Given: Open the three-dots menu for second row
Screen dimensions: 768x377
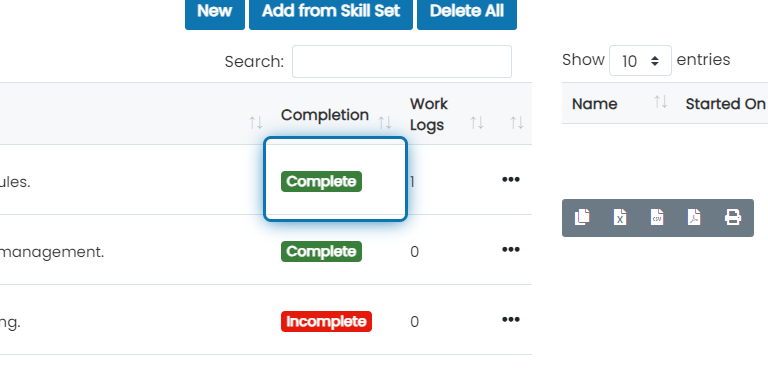Looking at the screenshot, I should coord(511,250).
